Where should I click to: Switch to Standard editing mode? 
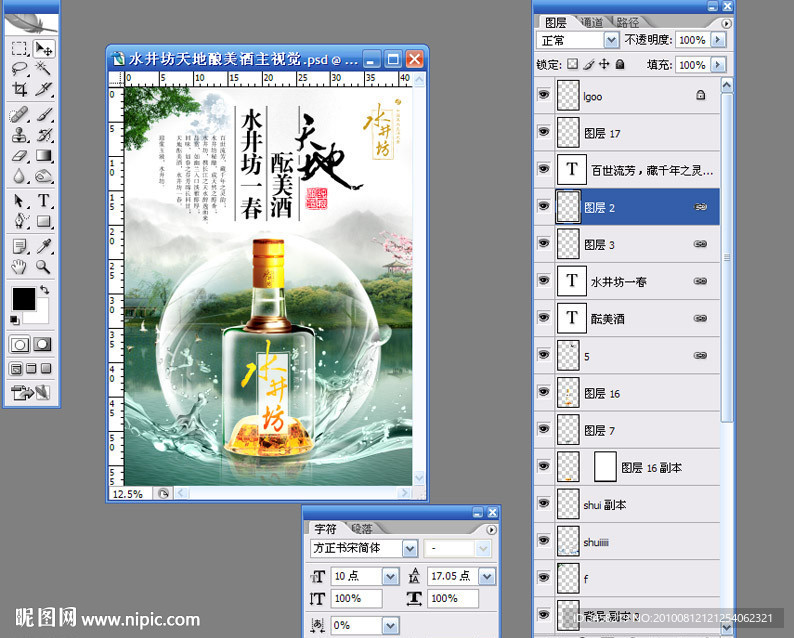(x=19, y=345)
